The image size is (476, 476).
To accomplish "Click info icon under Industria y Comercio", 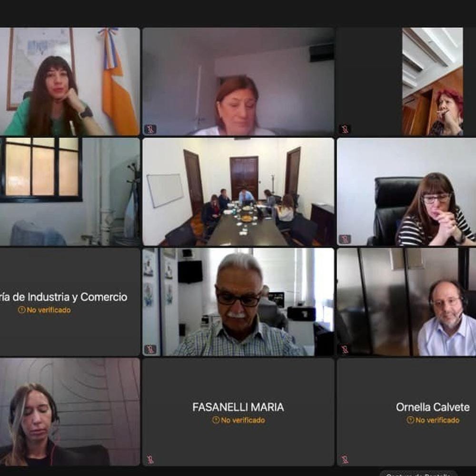I will pos(21,310).
